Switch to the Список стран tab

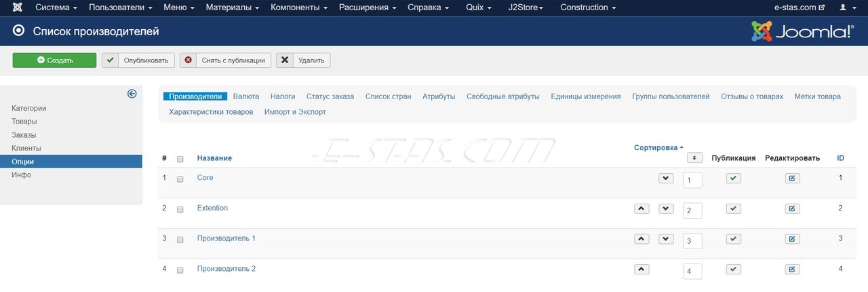(389, 96)
